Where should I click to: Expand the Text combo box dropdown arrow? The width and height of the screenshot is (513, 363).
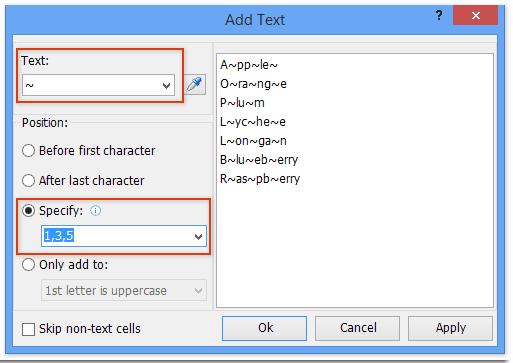click(166, 86)
